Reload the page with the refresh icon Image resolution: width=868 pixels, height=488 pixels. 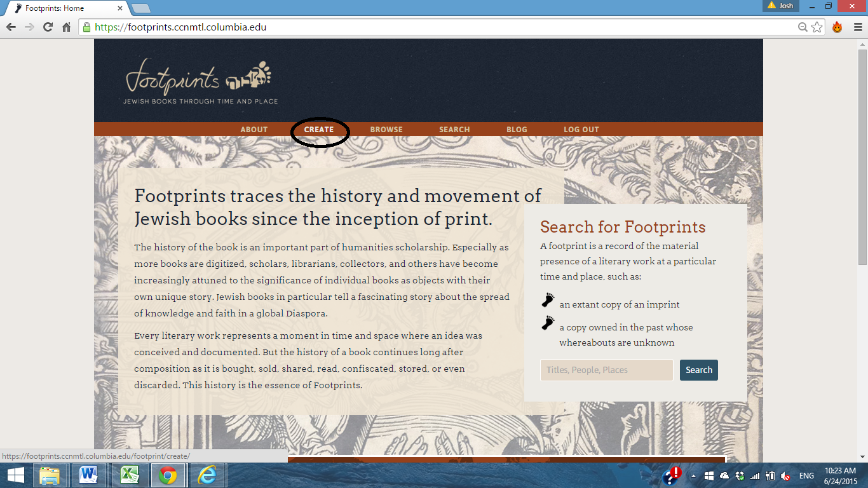click(x=48, y=27)
